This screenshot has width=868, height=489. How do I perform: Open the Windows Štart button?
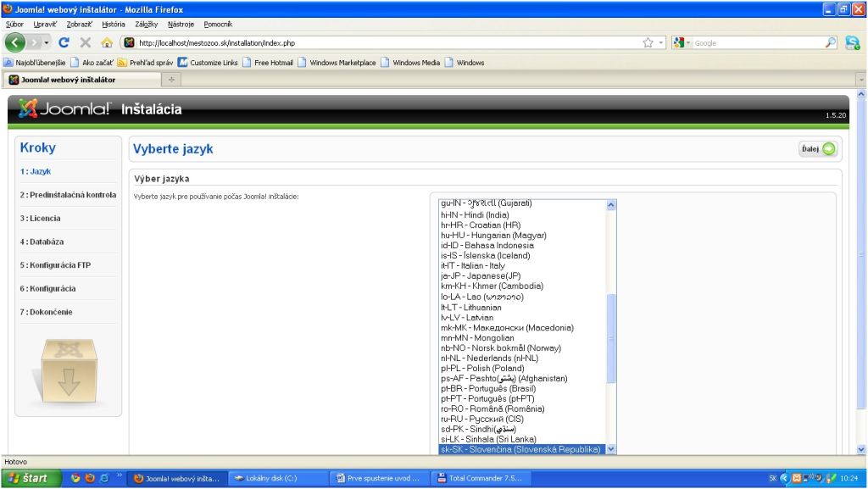[31, 479]
